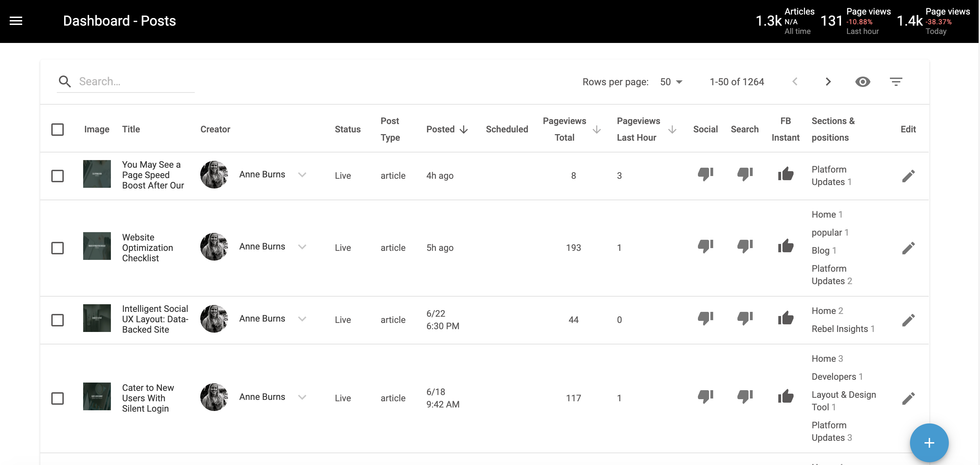Expand creator dropdown on first Anne Burns row
Image resolution: width=980 pixels, height=465 pixels.
(302, 175)
